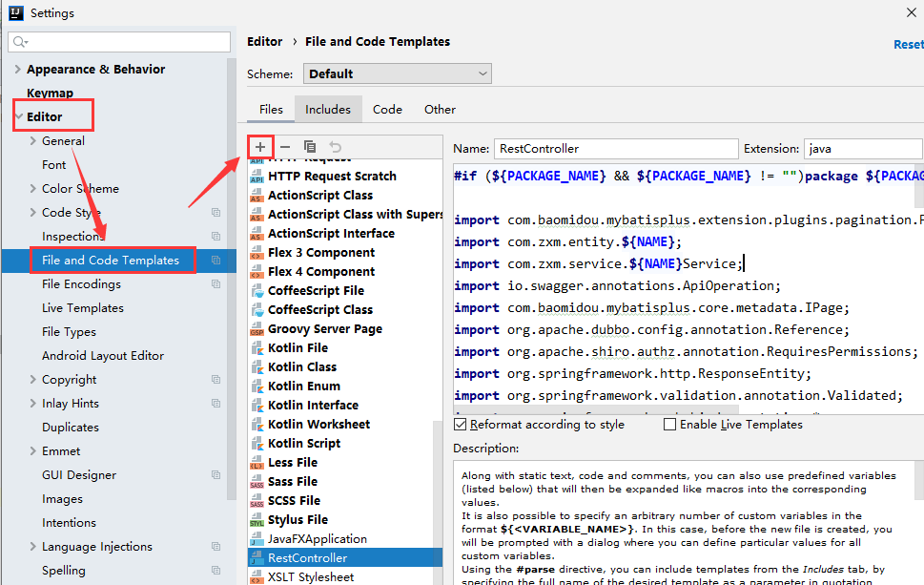Click the Add template plus icon
924x585 pixels.
[260, 147]
